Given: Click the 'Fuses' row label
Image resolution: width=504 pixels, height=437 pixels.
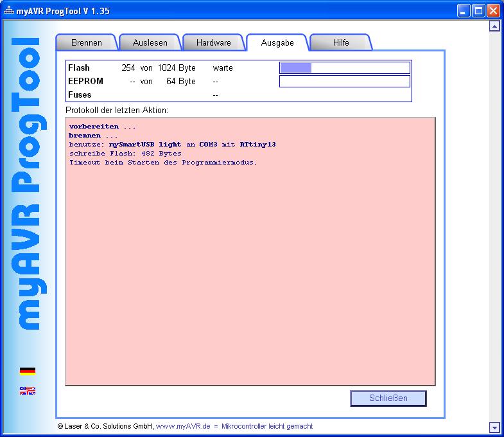Looking at the screenshot, I should (x=80, y=94).
